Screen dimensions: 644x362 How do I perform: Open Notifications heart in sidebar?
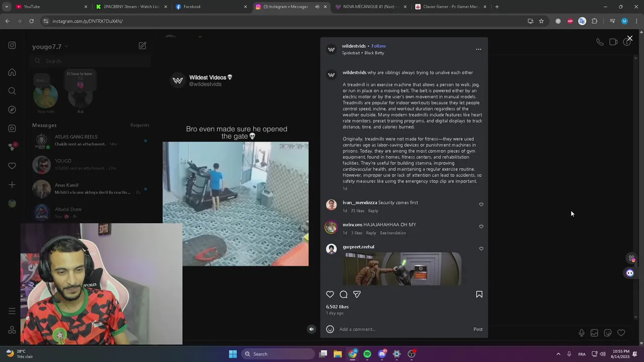click(x=12, y=166)
